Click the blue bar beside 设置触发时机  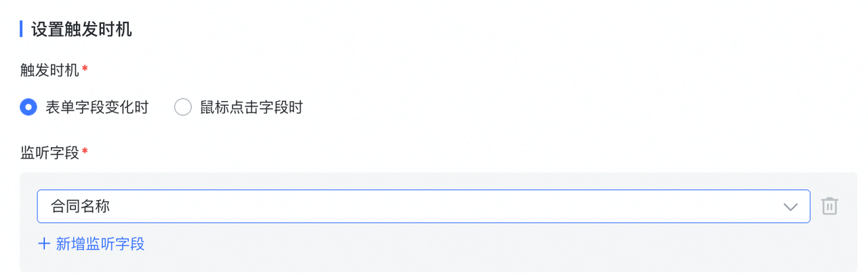pyautogui.click(x=22, y=30)
